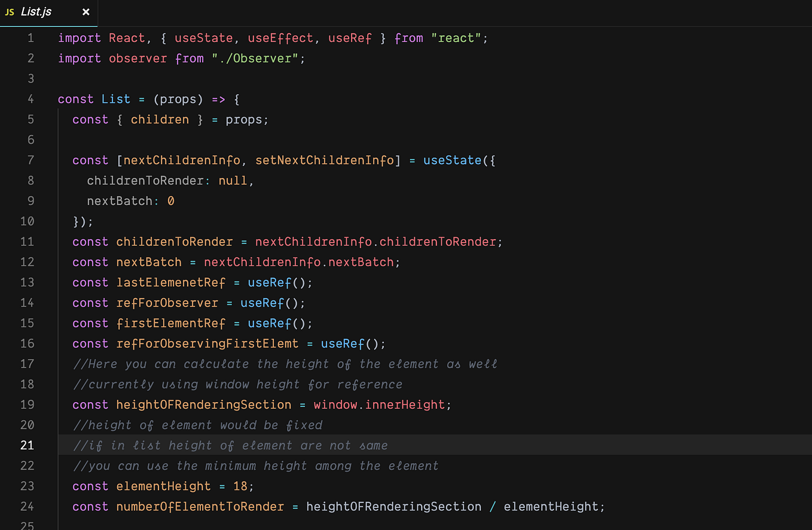
Task: Switch to the List.js tab
Action: [x=36, y=11]
